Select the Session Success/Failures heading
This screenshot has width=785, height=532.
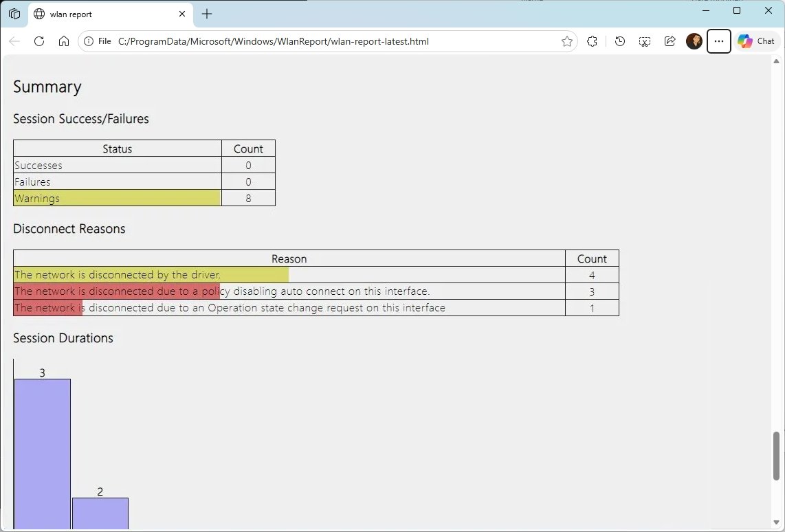coord(81,119)
